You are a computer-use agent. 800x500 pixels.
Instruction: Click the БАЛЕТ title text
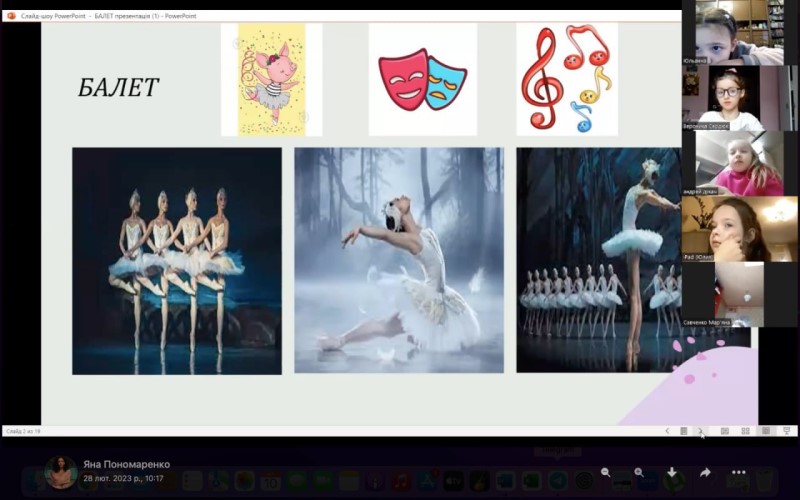118,88
